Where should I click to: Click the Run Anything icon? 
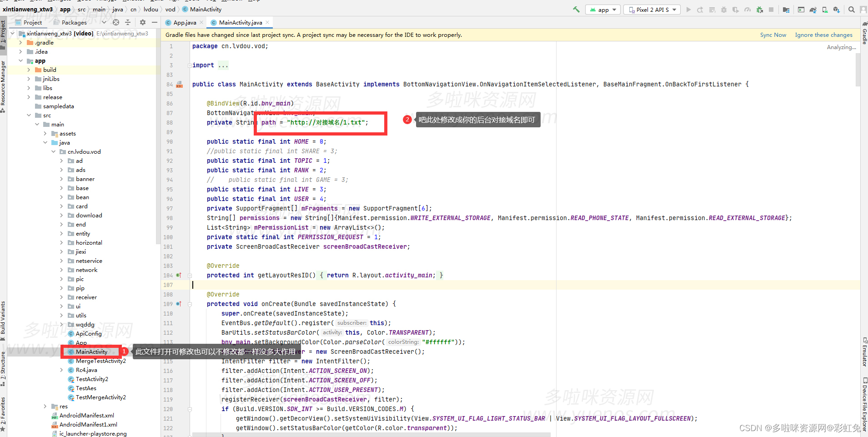pos(801,10)
